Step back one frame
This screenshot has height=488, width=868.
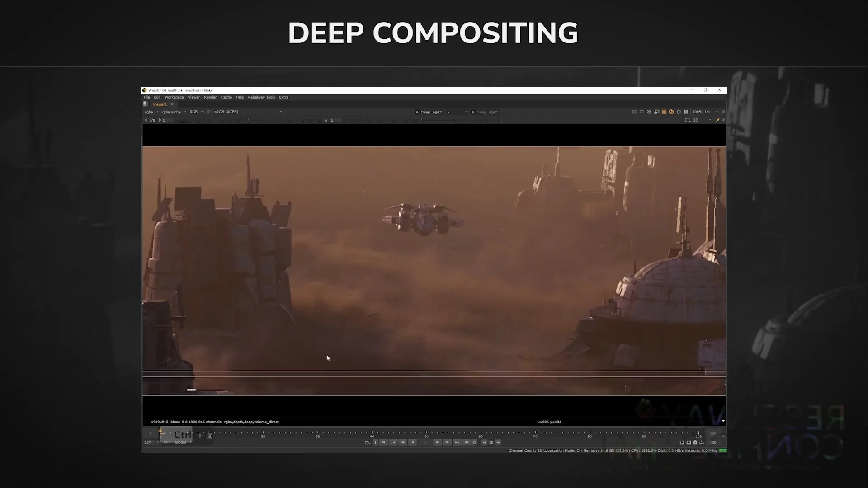(403, 442)
